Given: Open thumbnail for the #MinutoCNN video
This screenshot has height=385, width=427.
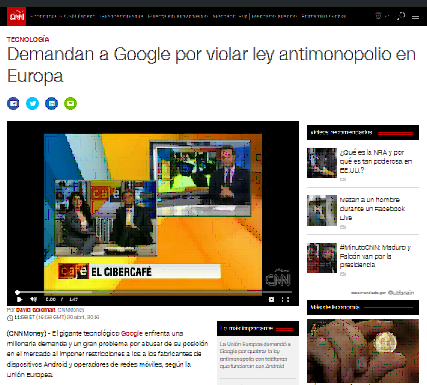Looking at the screenshot, I should pyautogui.click(x=322, y=258).
